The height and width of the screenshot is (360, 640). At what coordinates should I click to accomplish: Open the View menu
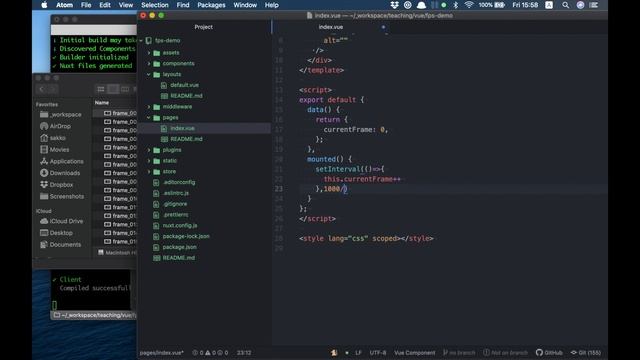coord(126,5)
